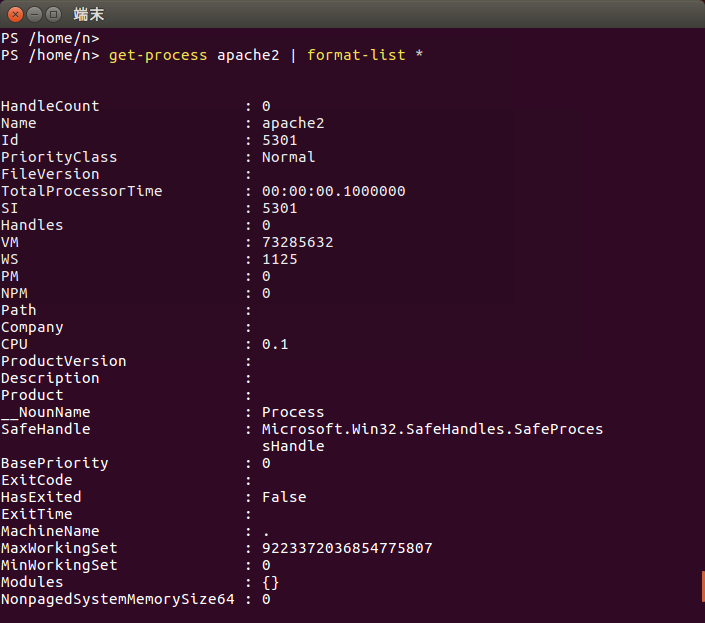Click the CPU value 0.1
Image resolution: width=705 pixels, height=623 pixels.
tap(275, 344)
